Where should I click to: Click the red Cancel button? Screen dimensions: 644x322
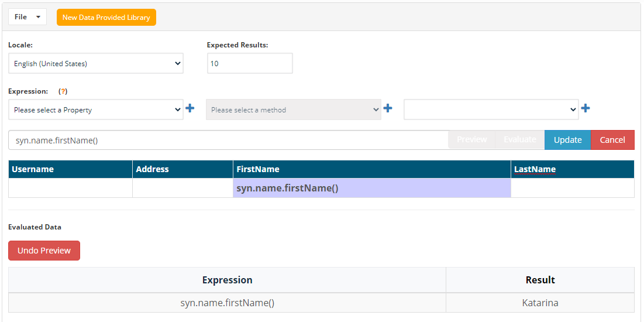pyautogui.click(x=612, y=140)
